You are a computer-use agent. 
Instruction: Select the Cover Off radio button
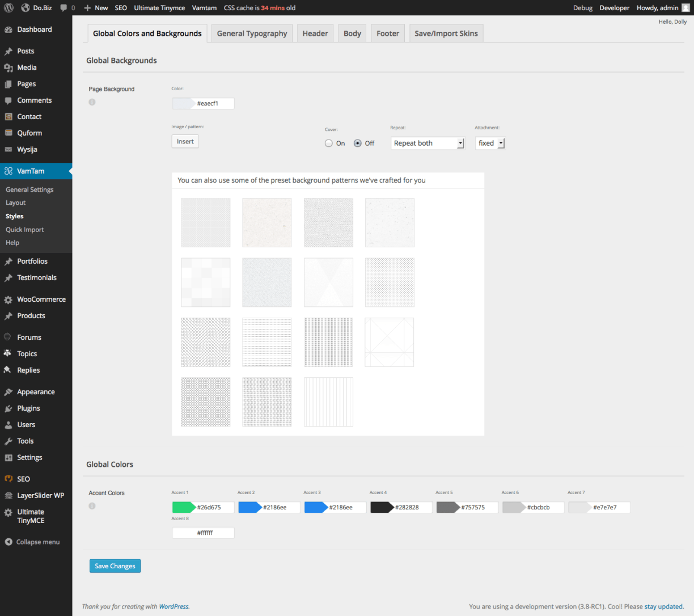coord(358,144)
